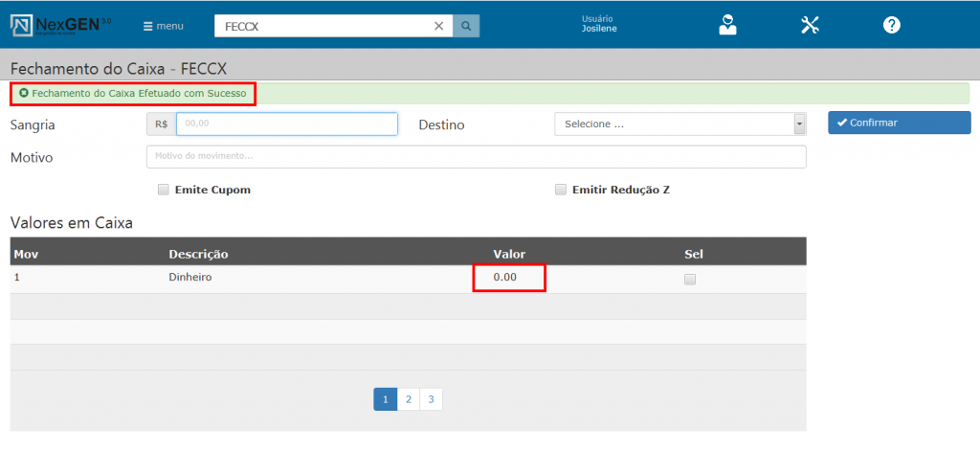Go to page 3
The width and height of the screenshot is (980, 451).
[431, 399]
